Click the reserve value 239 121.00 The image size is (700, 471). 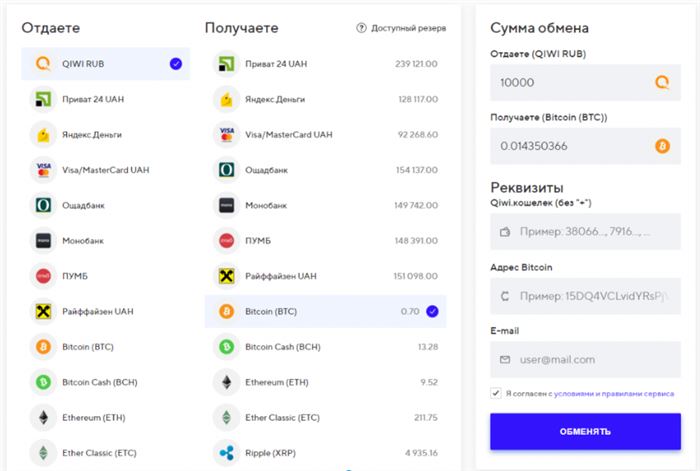click(416, 64)
